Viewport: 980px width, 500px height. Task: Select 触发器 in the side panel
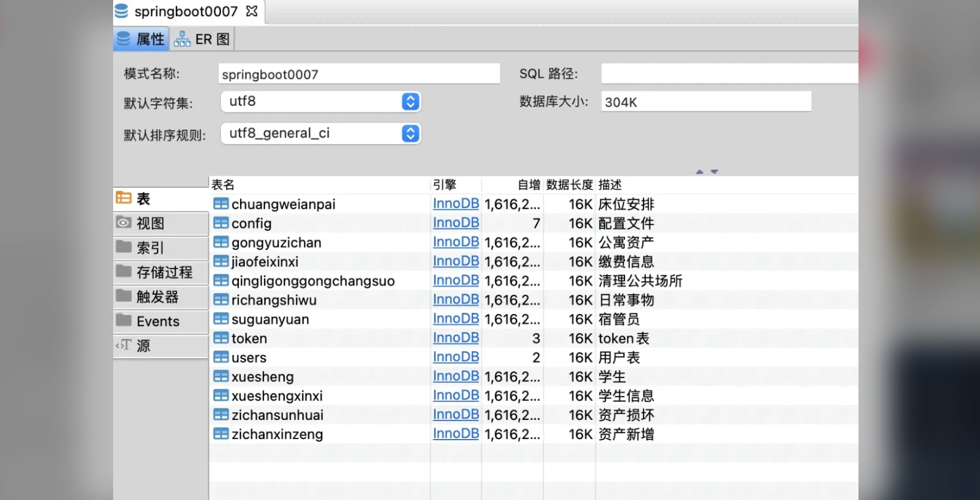[160, 297]
